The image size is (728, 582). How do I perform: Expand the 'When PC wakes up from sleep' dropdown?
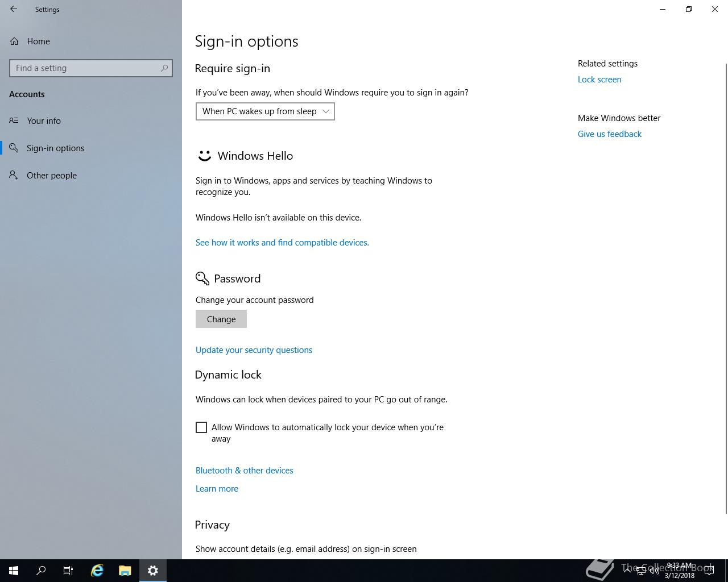pos(265,111)
